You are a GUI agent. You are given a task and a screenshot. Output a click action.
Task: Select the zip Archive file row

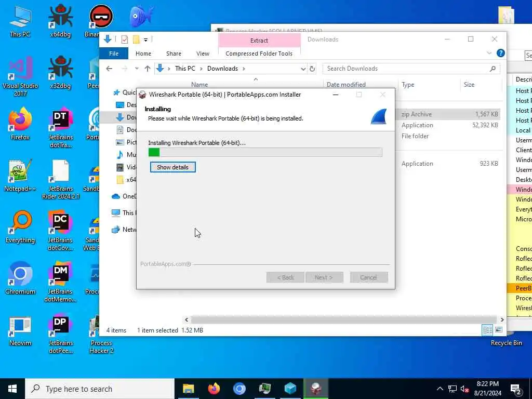coord(449,114)
